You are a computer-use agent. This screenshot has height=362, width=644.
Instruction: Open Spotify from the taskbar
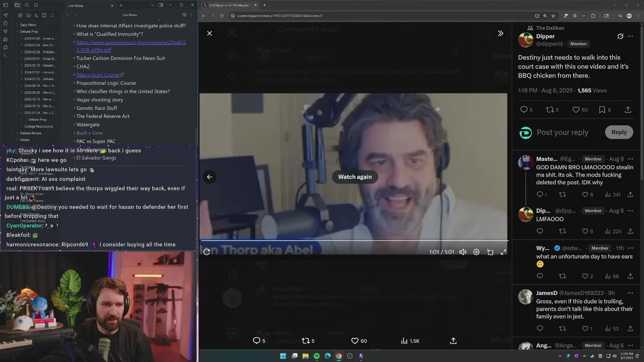coord(316,356)
